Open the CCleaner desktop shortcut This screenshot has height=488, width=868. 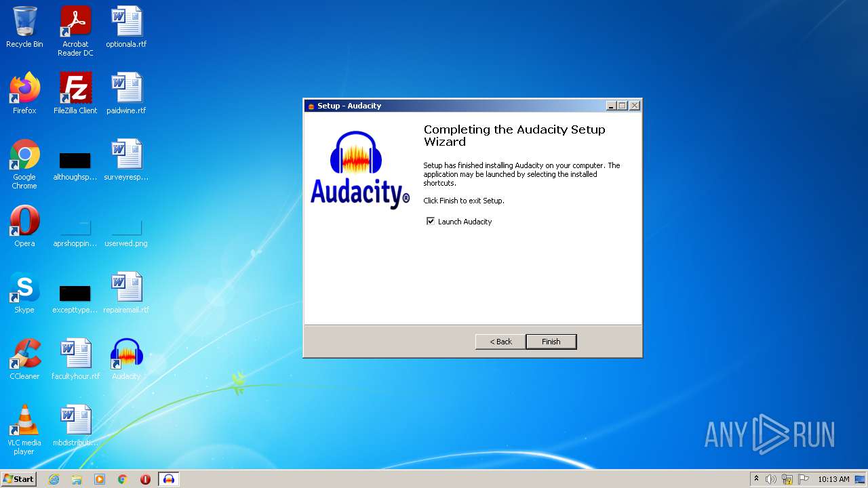click(x=24, y=360)
